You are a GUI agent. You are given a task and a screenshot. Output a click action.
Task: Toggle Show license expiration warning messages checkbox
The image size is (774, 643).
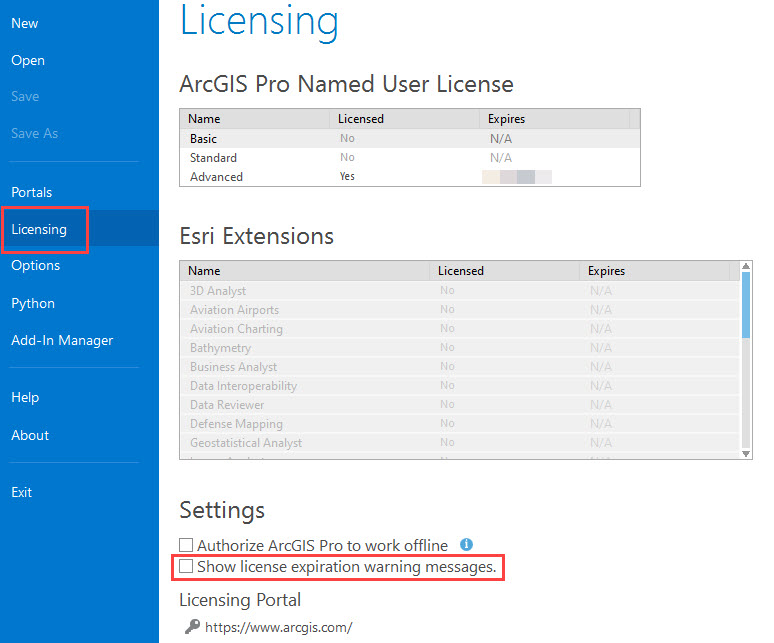coord(186,566)
